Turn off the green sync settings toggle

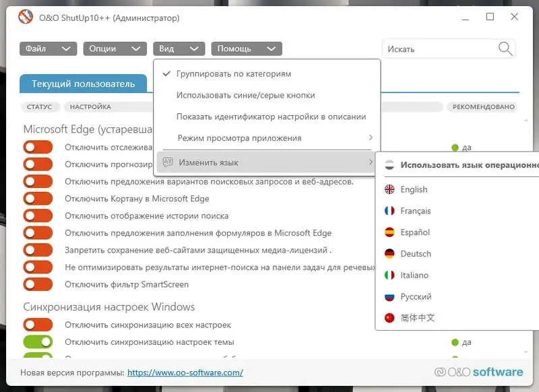pos(38,341)
